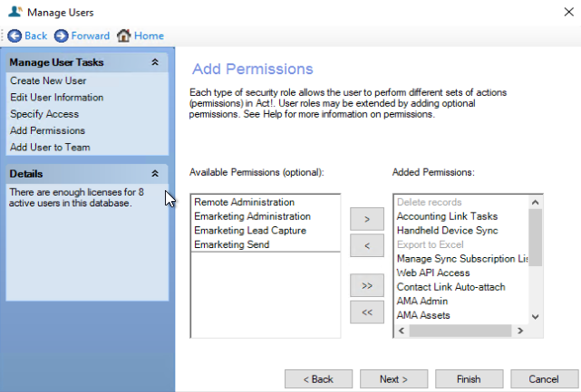Screen dimensions: 581x392
Task: Open Create New User task
Action: (x=48, y=81)
